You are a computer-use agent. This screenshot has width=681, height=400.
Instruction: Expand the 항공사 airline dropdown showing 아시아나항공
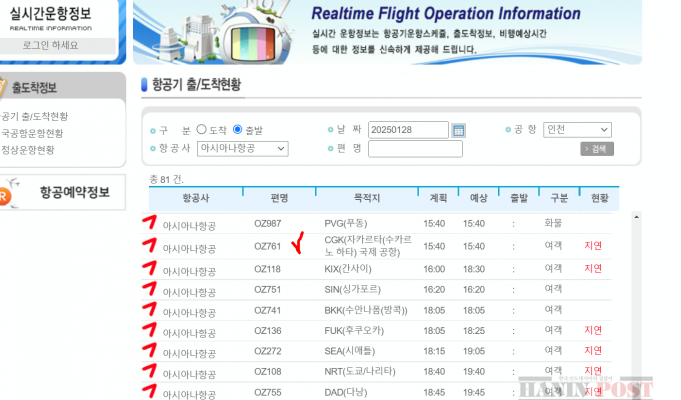(243, 148)
